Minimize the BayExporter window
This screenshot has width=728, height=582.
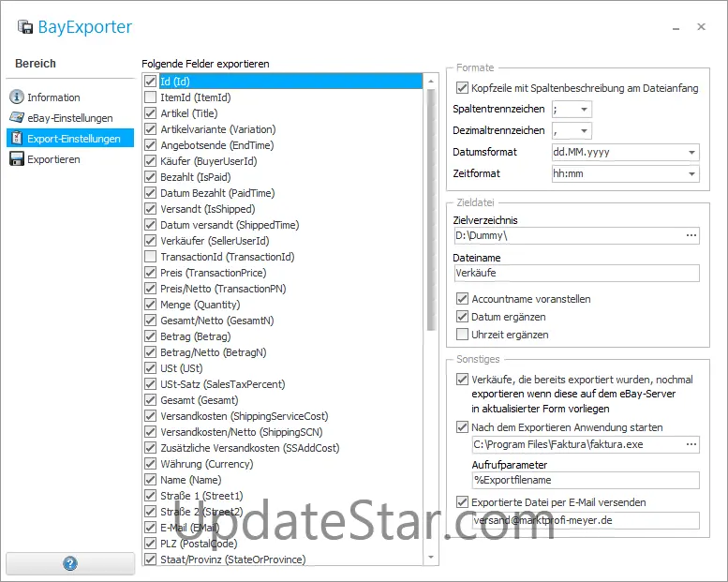[676, 28]
